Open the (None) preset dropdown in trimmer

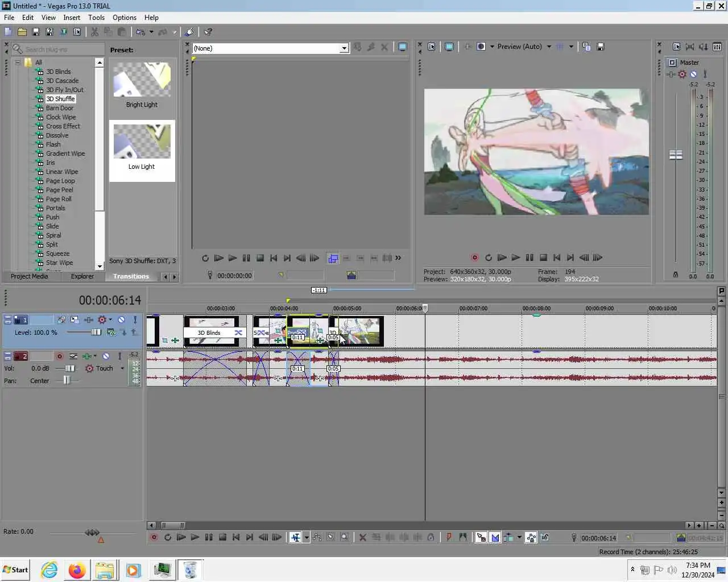(344, 48)
